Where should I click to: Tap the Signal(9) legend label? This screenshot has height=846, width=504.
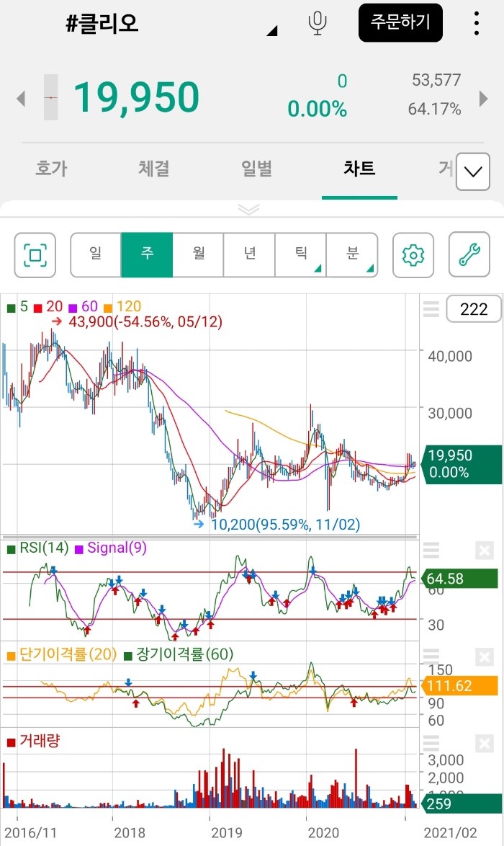[110, 548]
